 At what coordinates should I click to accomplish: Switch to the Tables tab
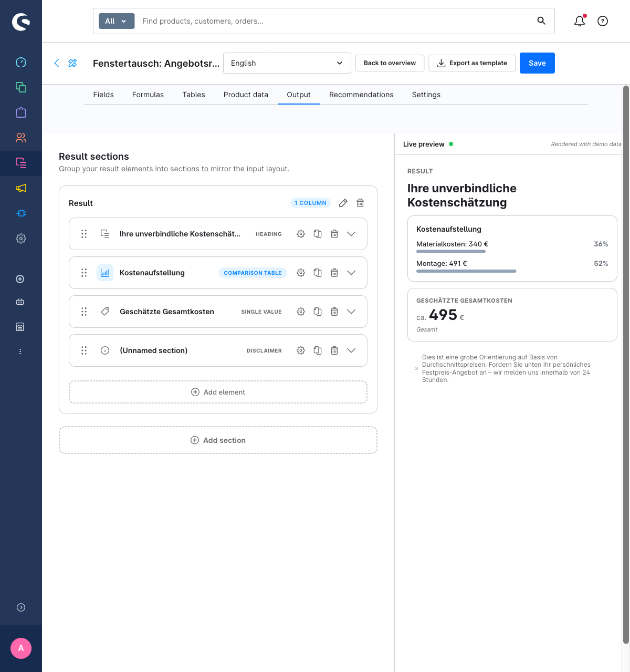pos(194,95)
